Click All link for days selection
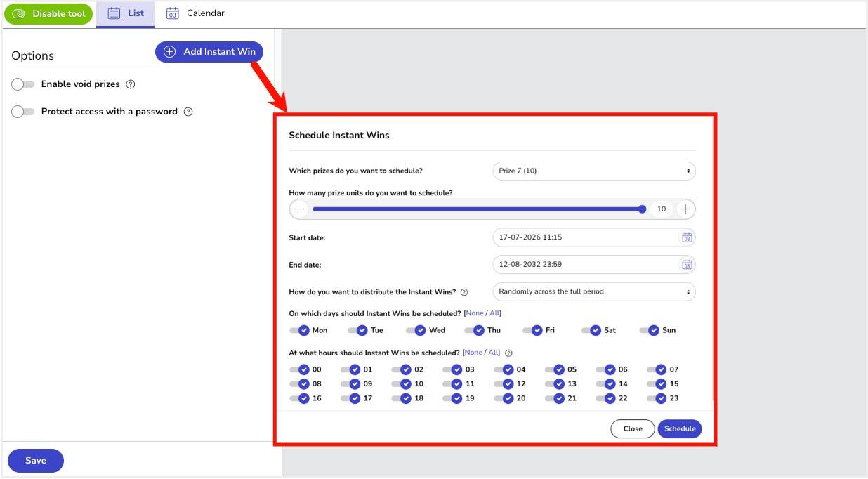This screenshot has width=868, height=479. (494, 313)
